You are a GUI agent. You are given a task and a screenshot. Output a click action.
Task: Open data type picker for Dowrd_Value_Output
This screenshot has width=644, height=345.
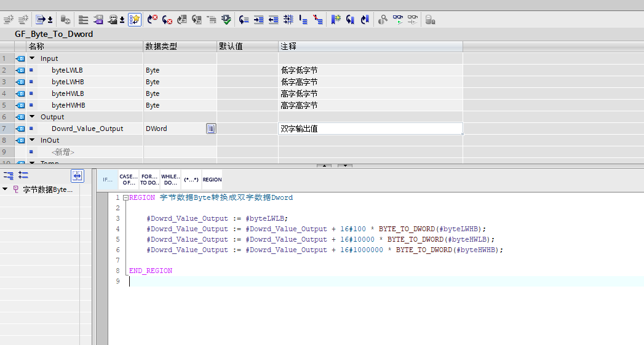click(x=211, y=129)
